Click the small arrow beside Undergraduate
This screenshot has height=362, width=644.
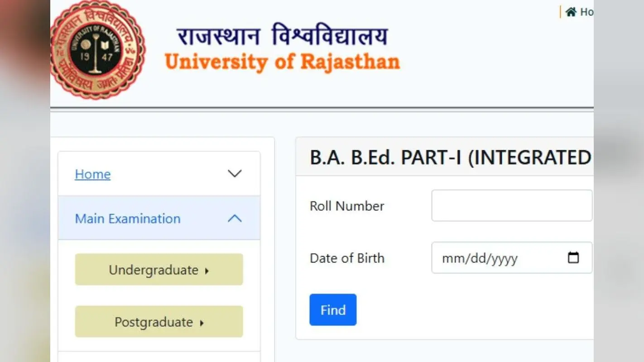pyautogui.click(x=207, y=271)
